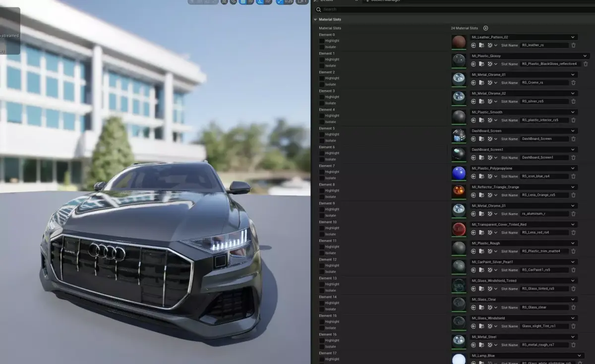
Task: Enable Highlight for Element 0
Action: [322, 41]
